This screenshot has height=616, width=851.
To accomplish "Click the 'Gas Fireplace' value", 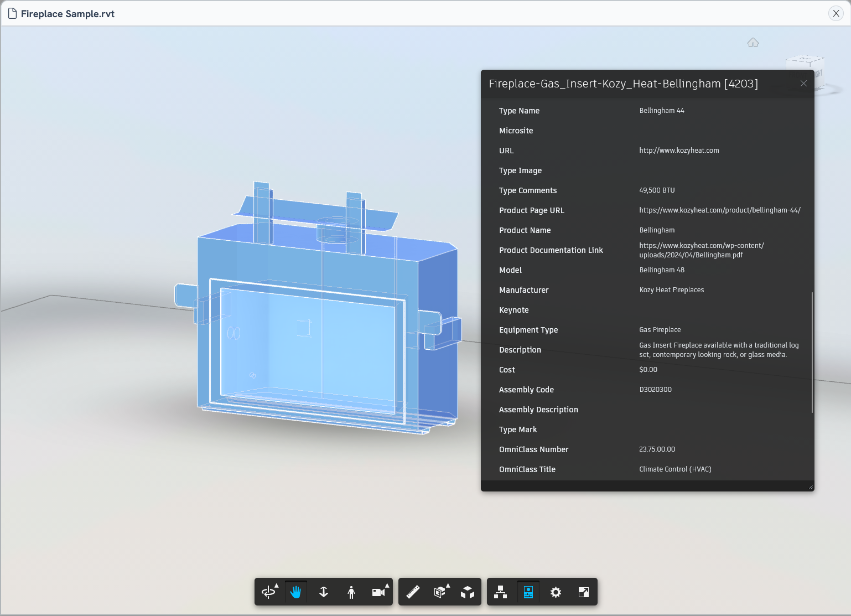I will (660, 330).
